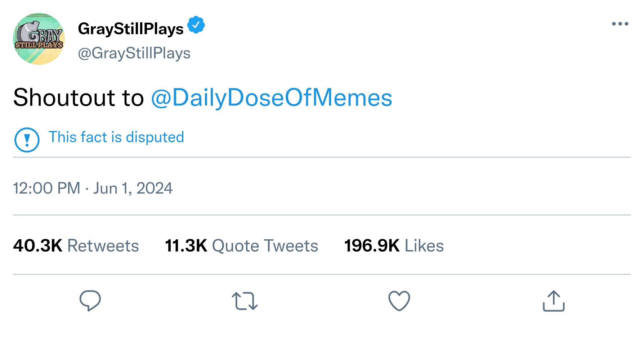
Task: Click the blue verified checkmark badge
Action: [x=196, y=25]
